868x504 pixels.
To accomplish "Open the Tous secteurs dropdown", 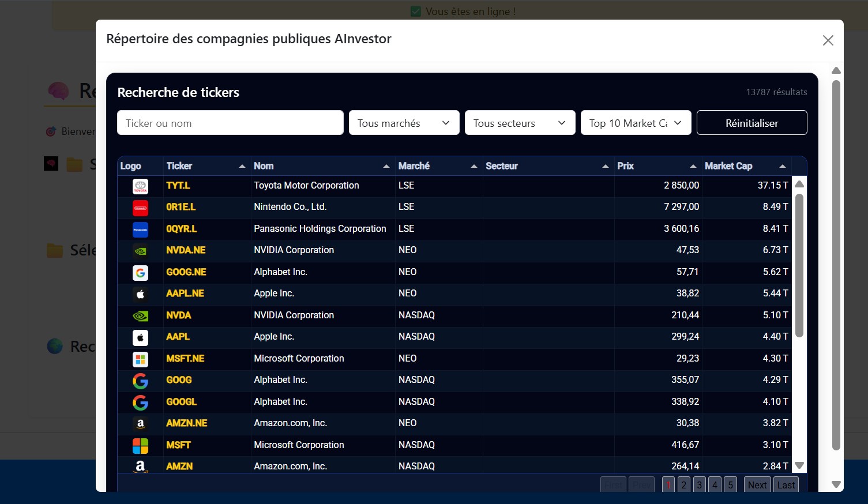I will 520,123.
